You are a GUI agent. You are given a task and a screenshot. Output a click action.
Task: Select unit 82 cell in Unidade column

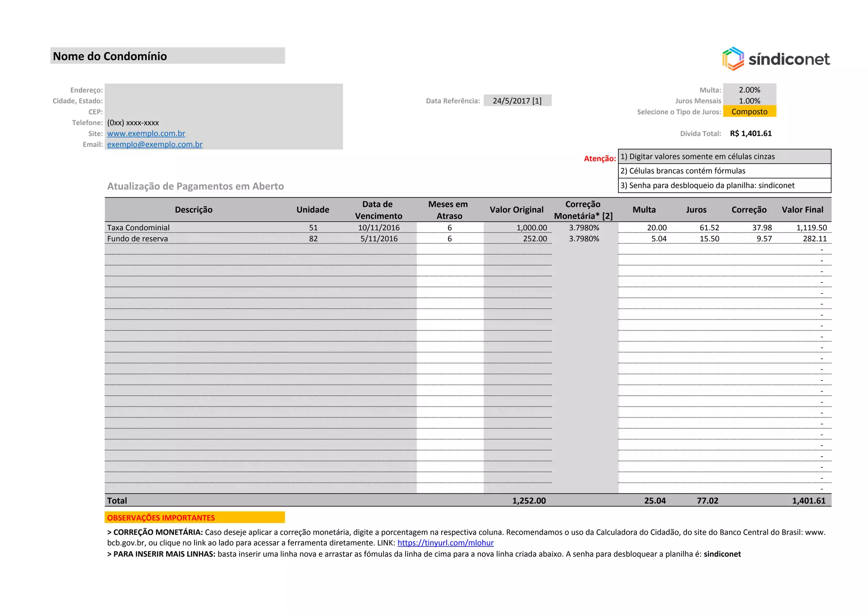pos(313,239)
